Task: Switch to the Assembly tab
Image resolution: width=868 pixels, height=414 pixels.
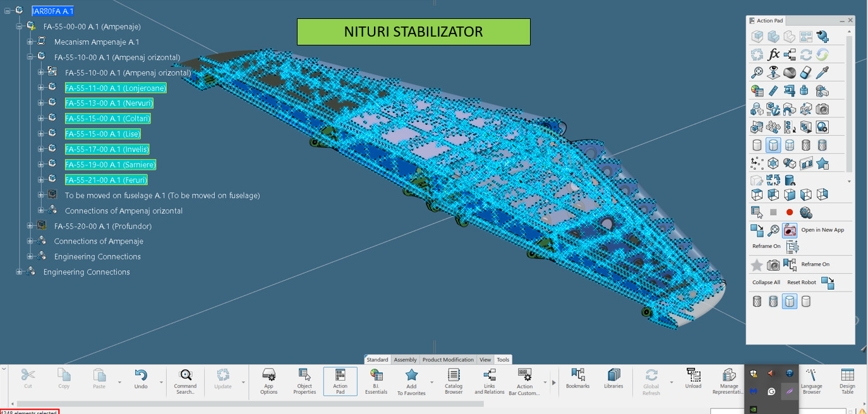Action: click(405, 360)
